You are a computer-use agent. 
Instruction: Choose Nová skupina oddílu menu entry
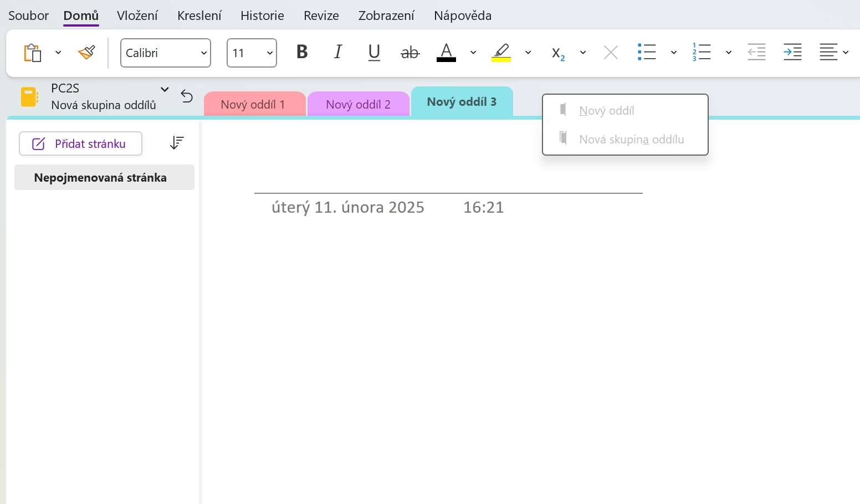625,139
